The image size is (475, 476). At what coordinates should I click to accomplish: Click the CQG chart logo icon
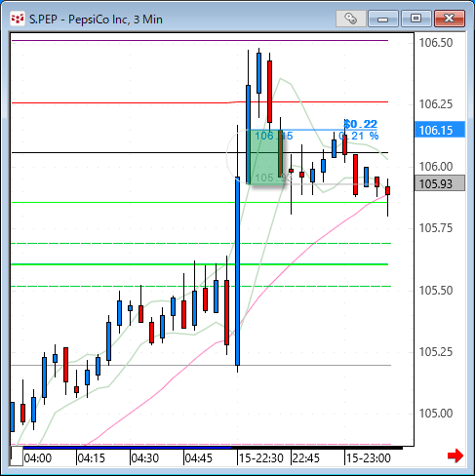click(x=18, y=20)
